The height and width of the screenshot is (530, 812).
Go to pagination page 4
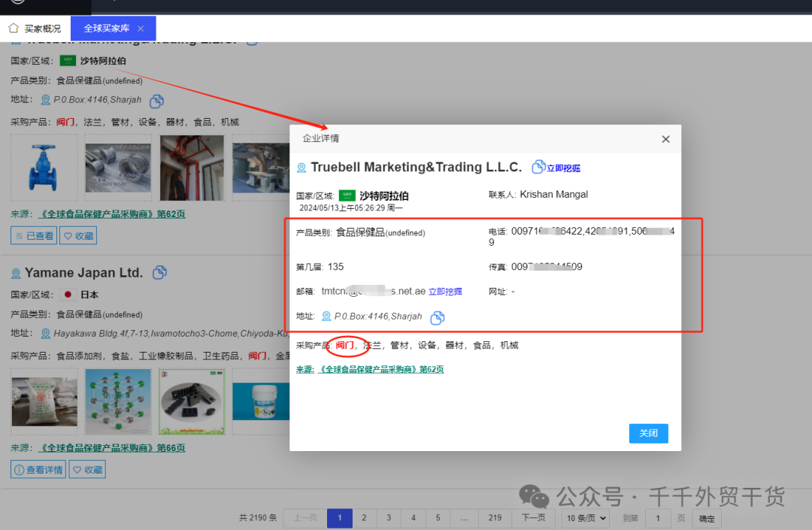click(x=414, y=518)
